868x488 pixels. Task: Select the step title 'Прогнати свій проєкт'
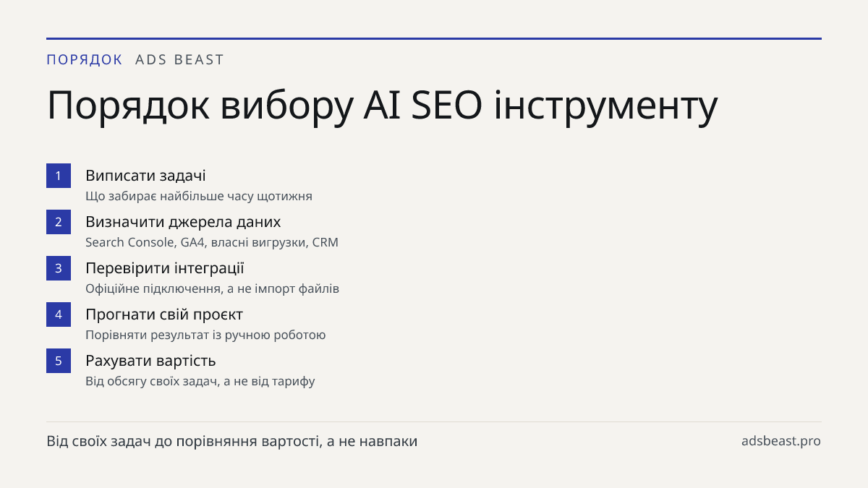coord(164,314)
